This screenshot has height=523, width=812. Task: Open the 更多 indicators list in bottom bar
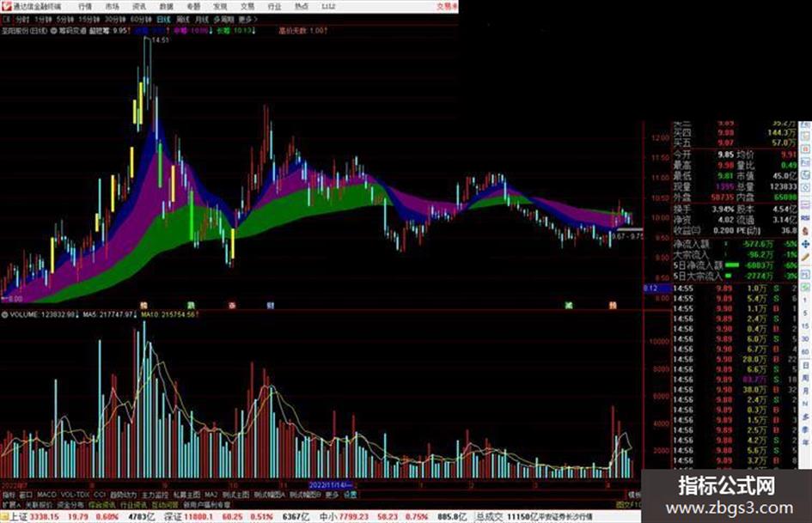click(332, 495)
